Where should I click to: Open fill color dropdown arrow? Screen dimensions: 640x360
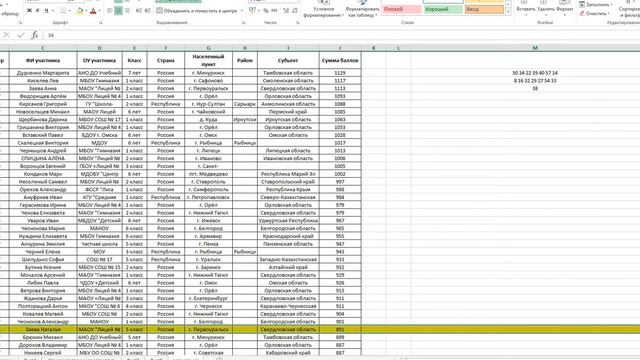coord(87,11)
